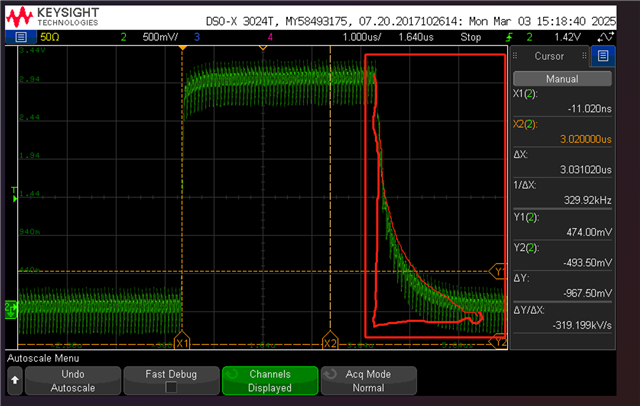This screenshot has width=640, height=406.
Task: Click the 50Ω channel 1 impedance label
Action: (49, 37)
